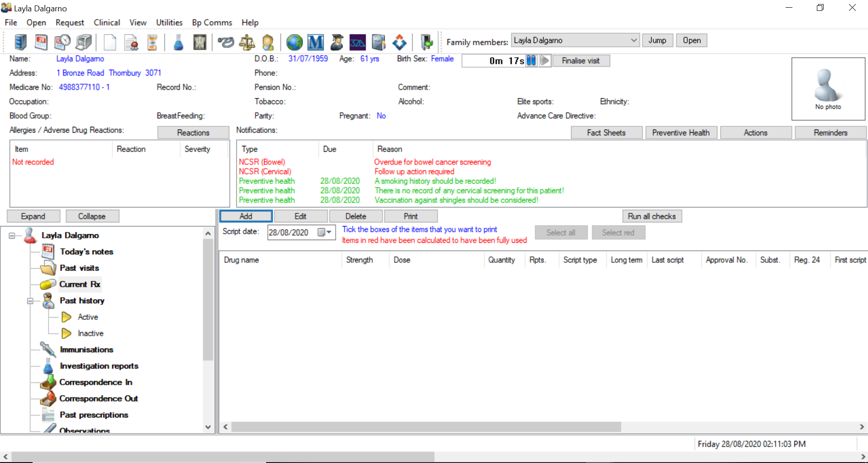Click the No photo patient thumbnail
The image size is (868, 463).
828,89
